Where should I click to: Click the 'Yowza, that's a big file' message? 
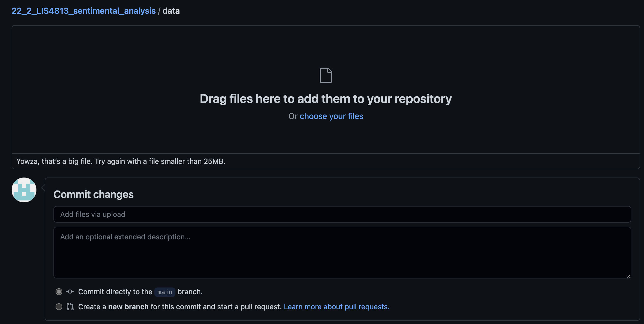tap(121, 161)
